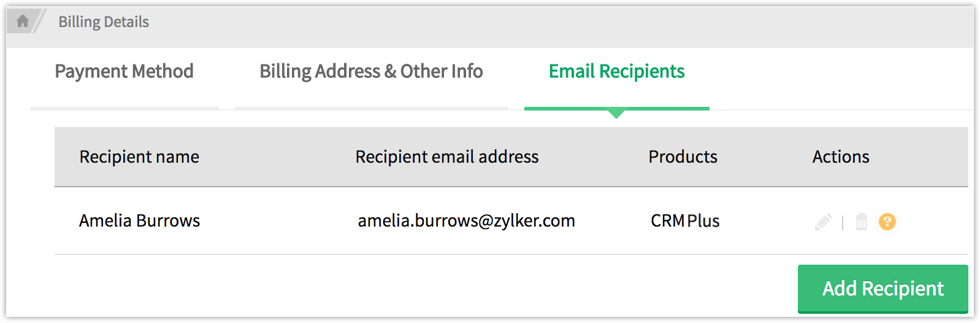Click the Products column header

coord(683,157)
